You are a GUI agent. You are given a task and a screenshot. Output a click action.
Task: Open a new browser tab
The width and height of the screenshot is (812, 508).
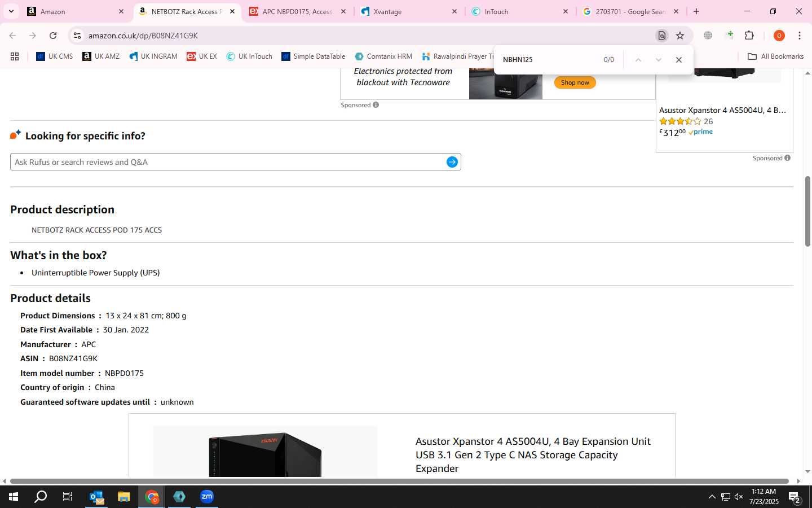[696, 11]
